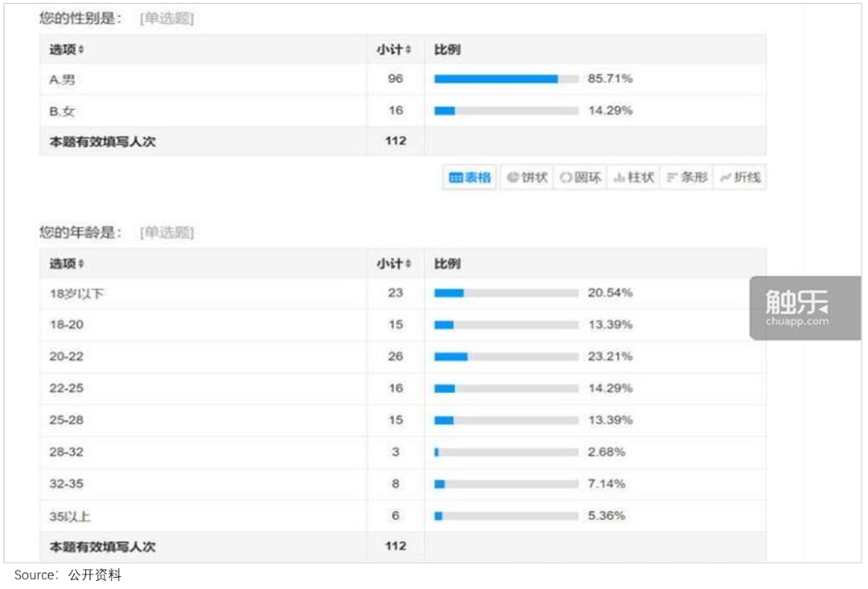Switch to 条形 bar chart view
Screen dimensions: 868x589
tap(686, 178)
